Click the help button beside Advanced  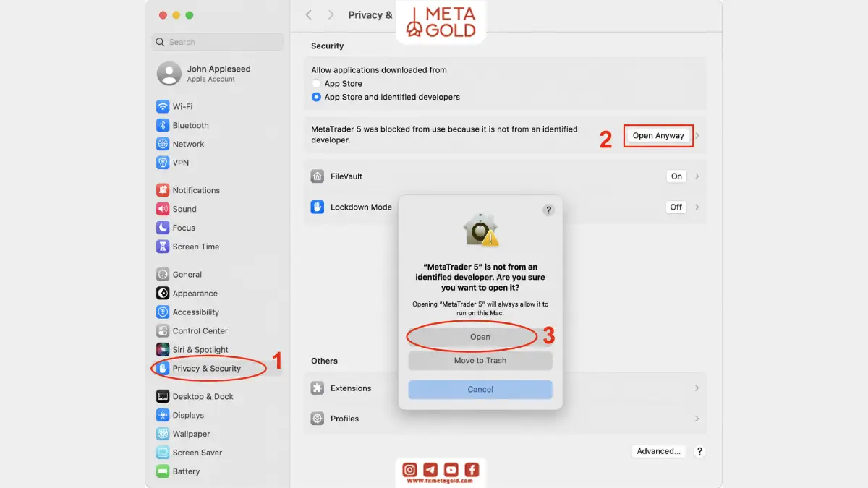tap(699, 451)
